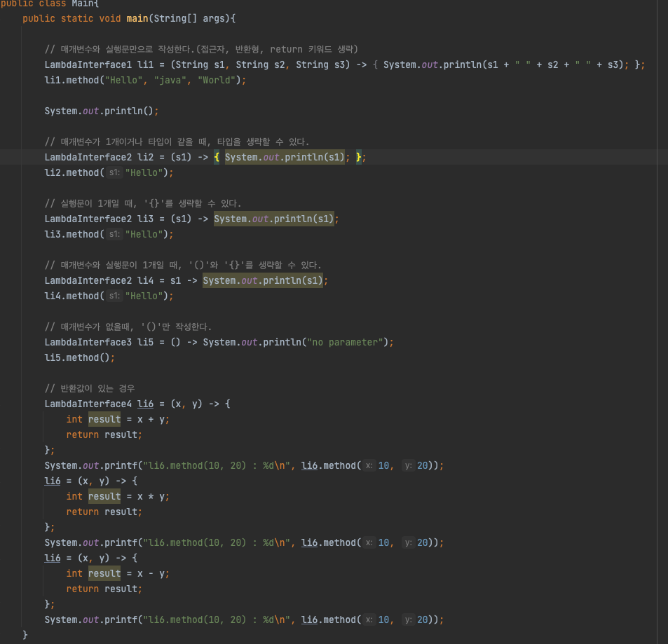Click the "no parameter" string literal
Viewport: 668px width, 644px height.
pyautogui.click(x=345, y=343)
